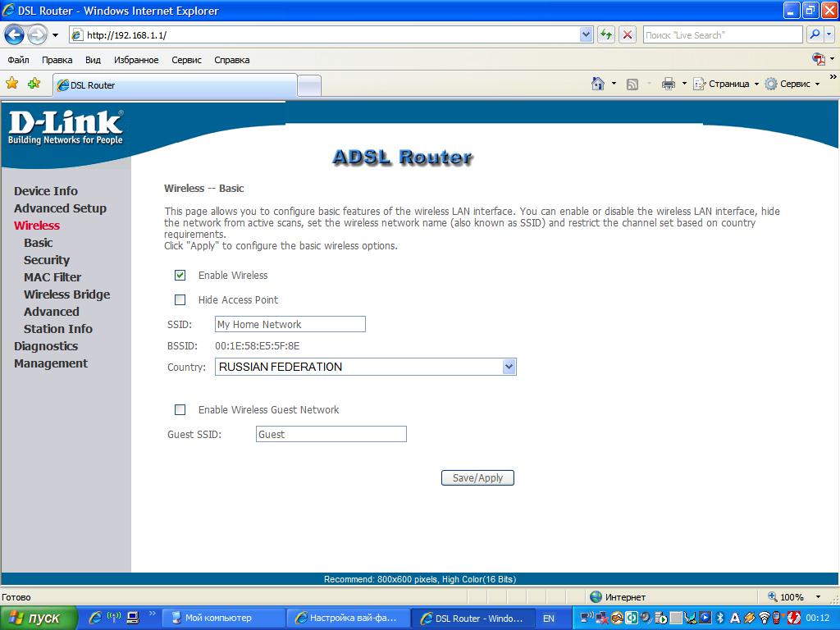Open the recent pages dropdown next to Forward
Screen dimensions: 840x630
point(55,35)
